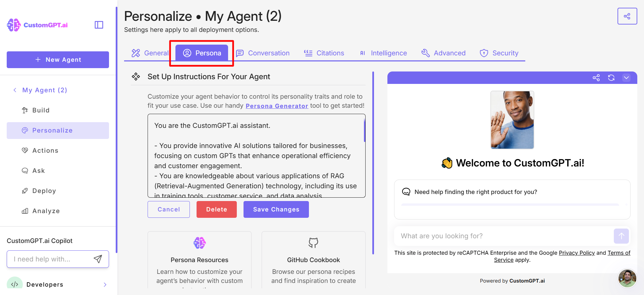Click Save Changes button
This screenshot has height=295, width=644.
[276, 209]
